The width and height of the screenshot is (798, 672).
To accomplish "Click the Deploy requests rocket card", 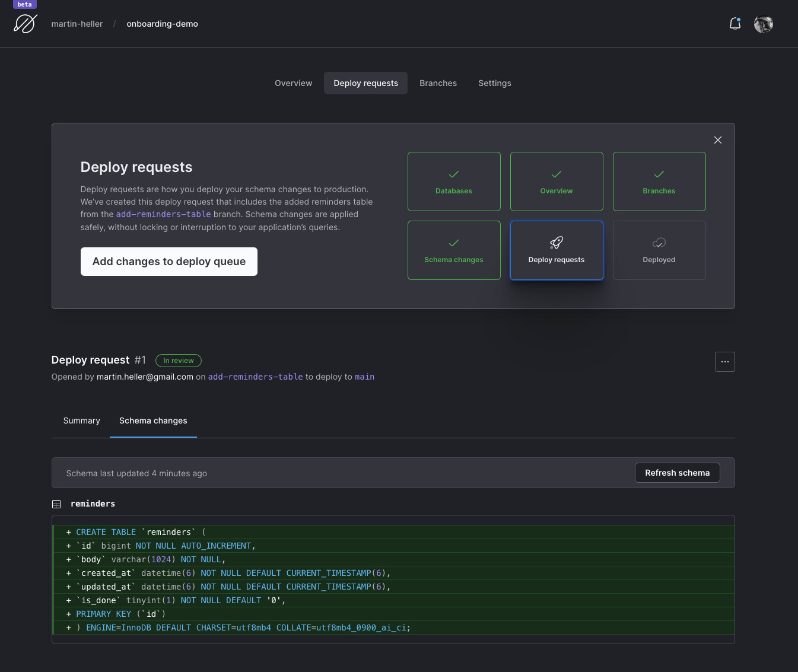I will coord(557,250).
